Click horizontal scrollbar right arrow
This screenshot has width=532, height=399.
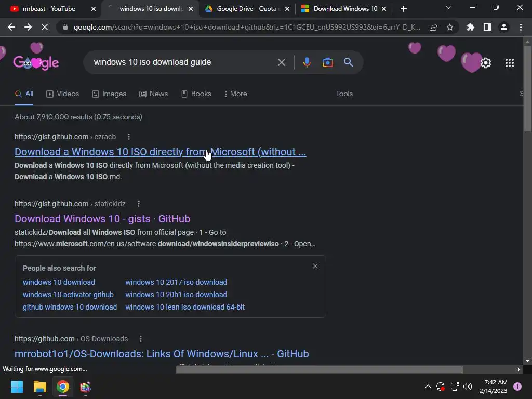pos(519,369)
